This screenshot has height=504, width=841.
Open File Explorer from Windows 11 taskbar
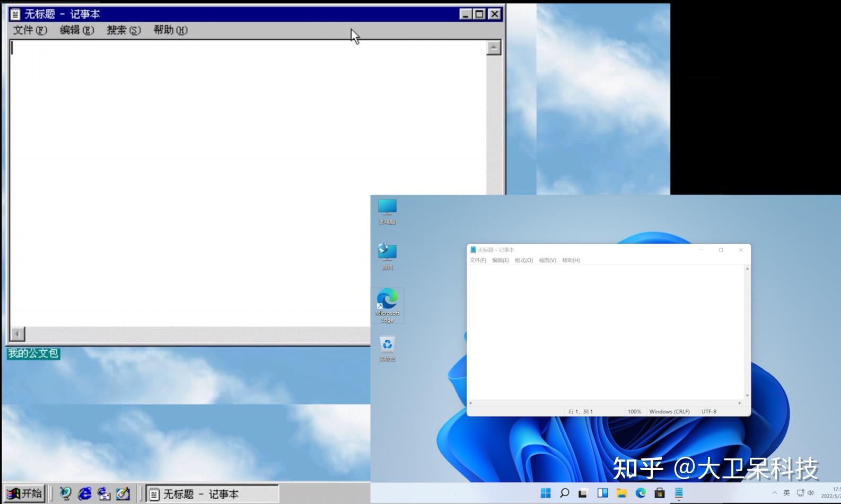point(621,493)
